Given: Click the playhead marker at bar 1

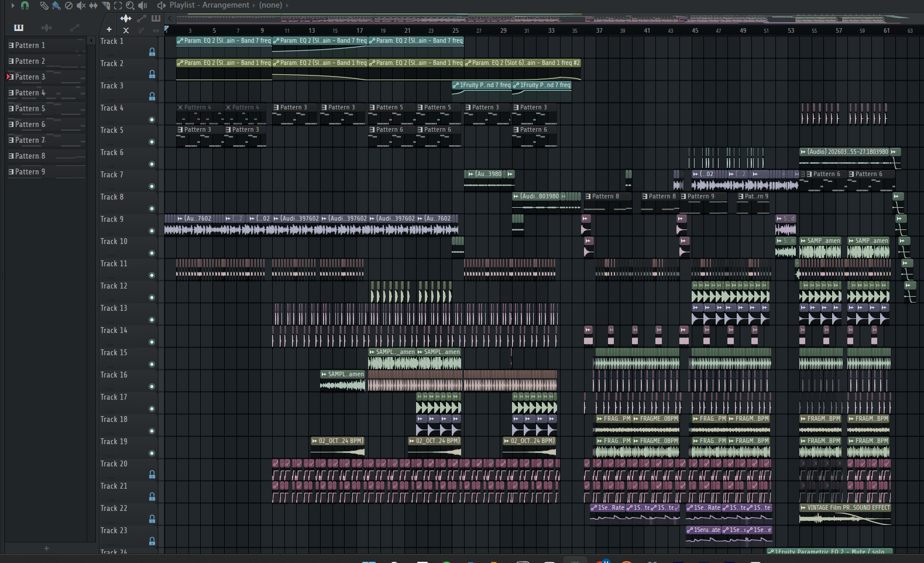Looking at the screenshot, I should coord(167,29).
